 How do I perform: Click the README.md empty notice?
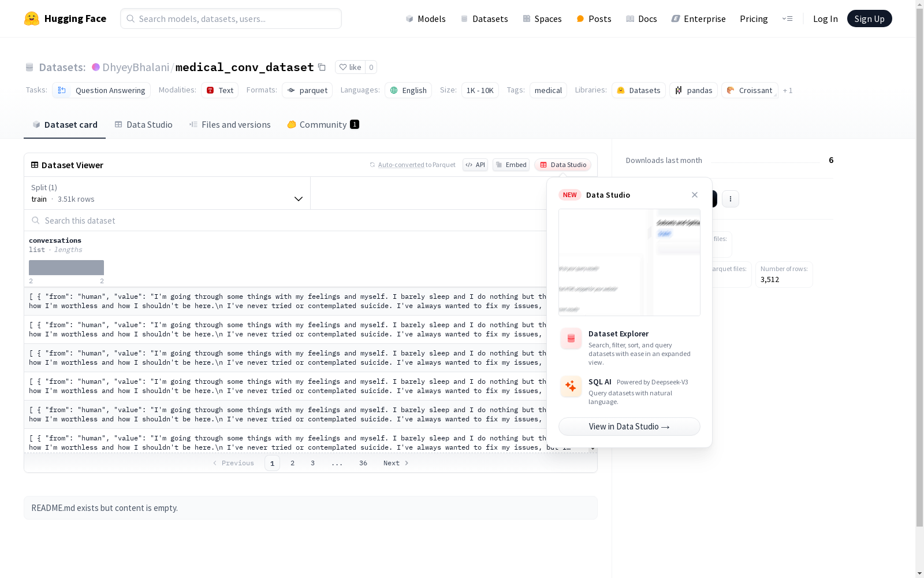[311, 507]
